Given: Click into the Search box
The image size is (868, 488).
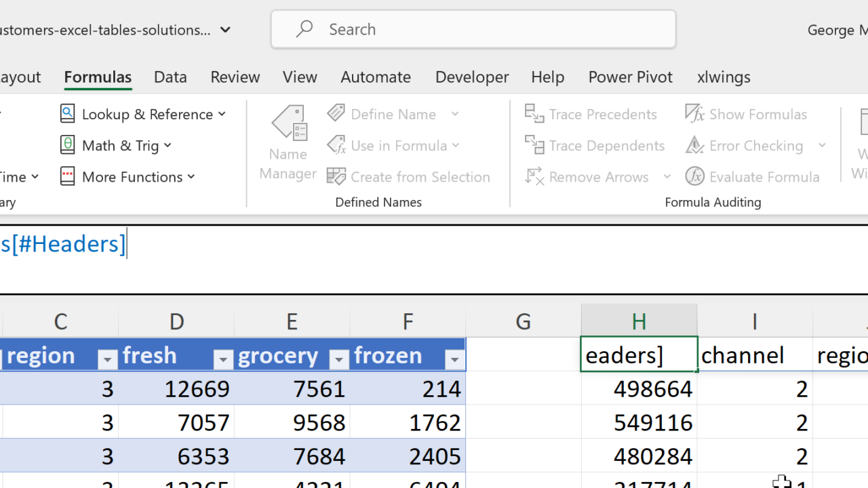Looking at the screenshot, I should point(473,29).
